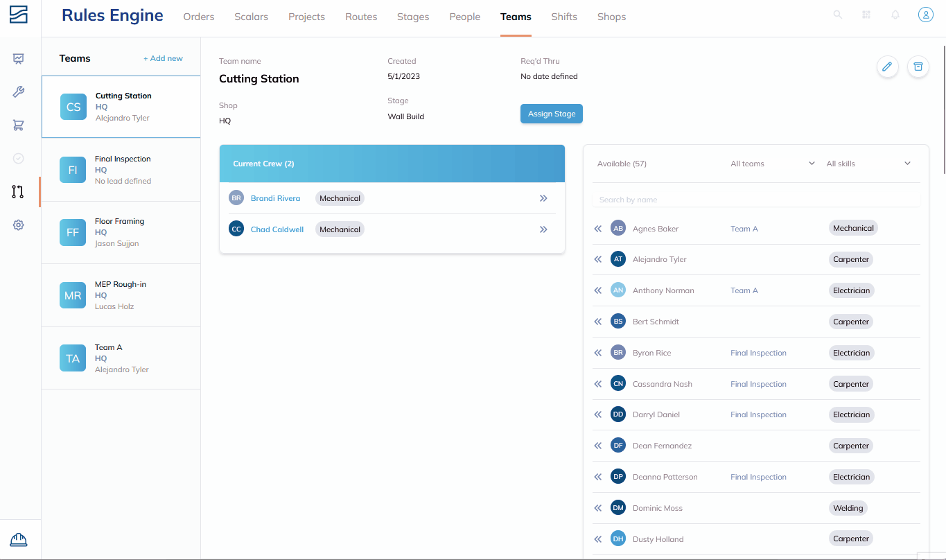Go to the Routes tab
Image resolution: width=946 pixels, height=560 pixels.
361,17
